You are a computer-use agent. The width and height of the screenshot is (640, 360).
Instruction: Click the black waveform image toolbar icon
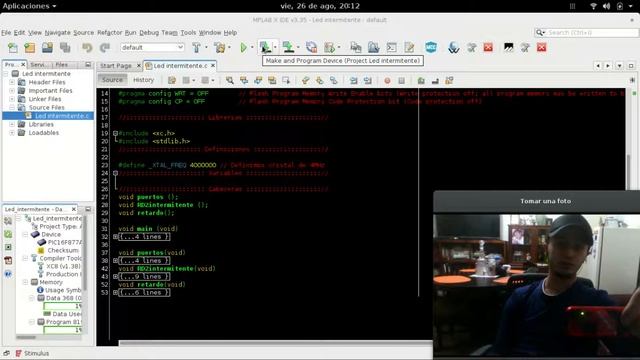coord(508,47)
